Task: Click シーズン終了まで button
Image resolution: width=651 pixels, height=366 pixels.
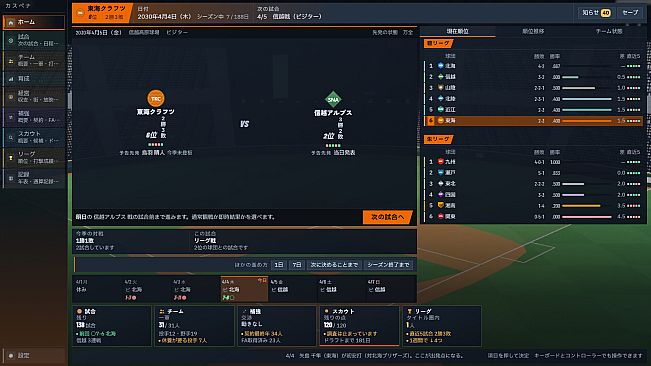Action: (389, 265)
